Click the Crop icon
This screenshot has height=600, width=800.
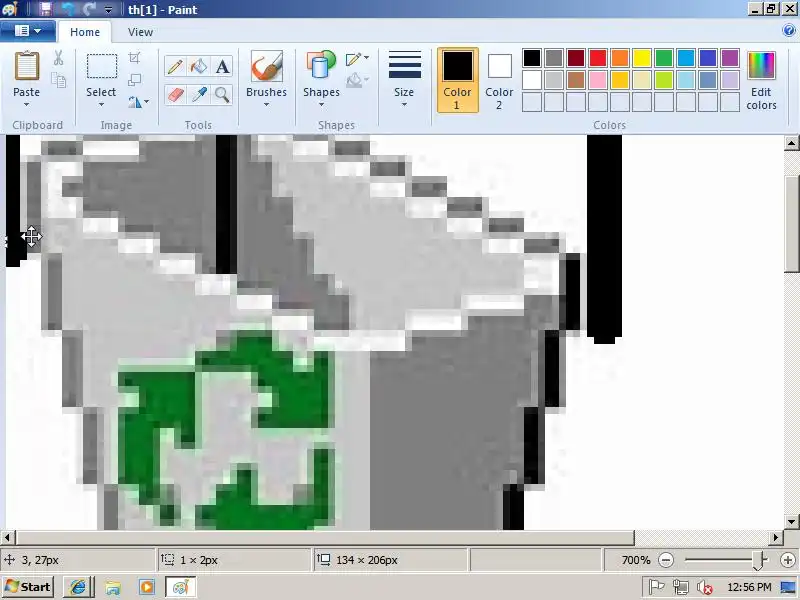click(x=135, y=58)
